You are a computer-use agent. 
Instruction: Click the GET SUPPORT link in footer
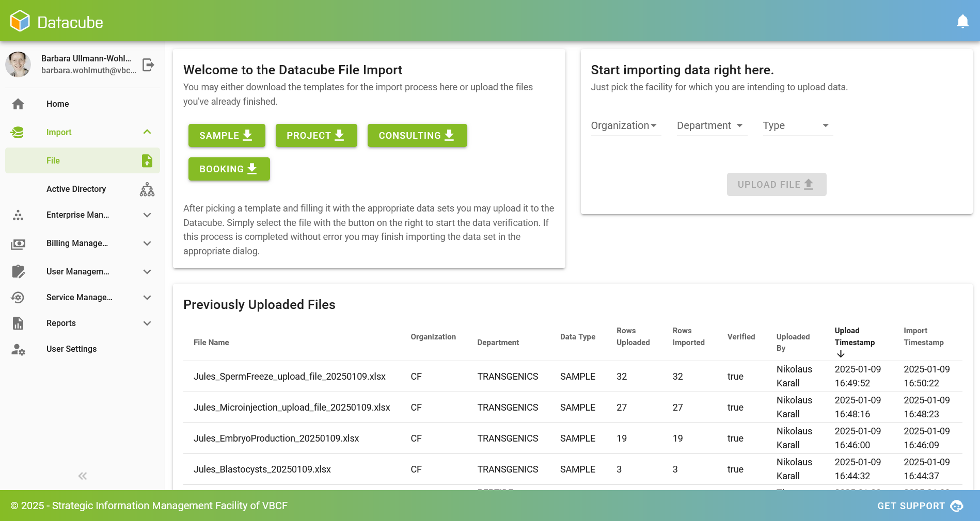[910, 506]
